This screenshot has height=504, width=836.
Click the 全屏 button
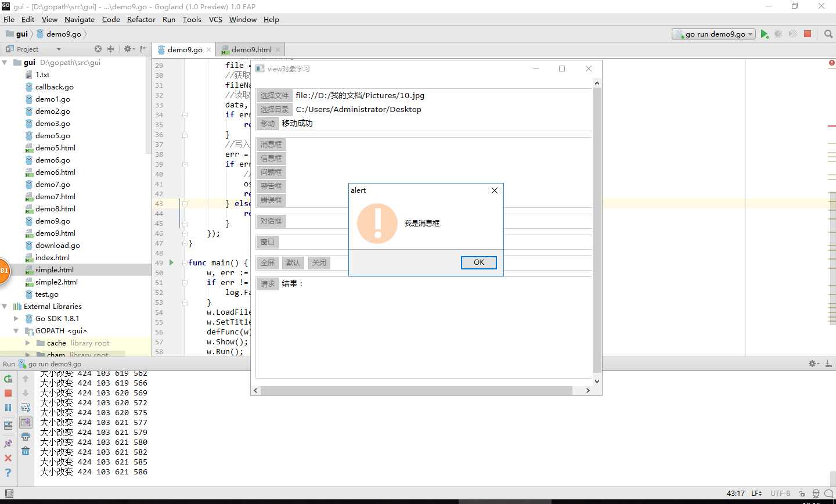coord(267,262)
